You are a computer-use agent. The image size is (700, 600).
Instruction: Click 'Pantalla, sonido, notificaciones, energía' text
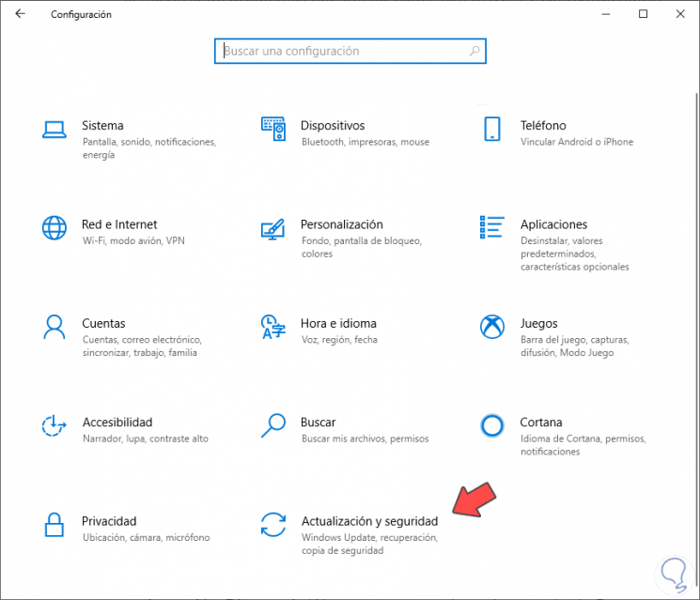(x=149, y=148)
